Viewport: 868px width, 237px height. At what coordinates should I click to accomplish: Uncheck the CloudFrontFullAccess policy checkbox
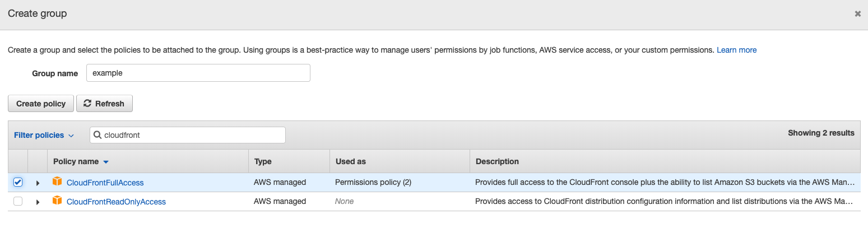[x=18, y=182]
